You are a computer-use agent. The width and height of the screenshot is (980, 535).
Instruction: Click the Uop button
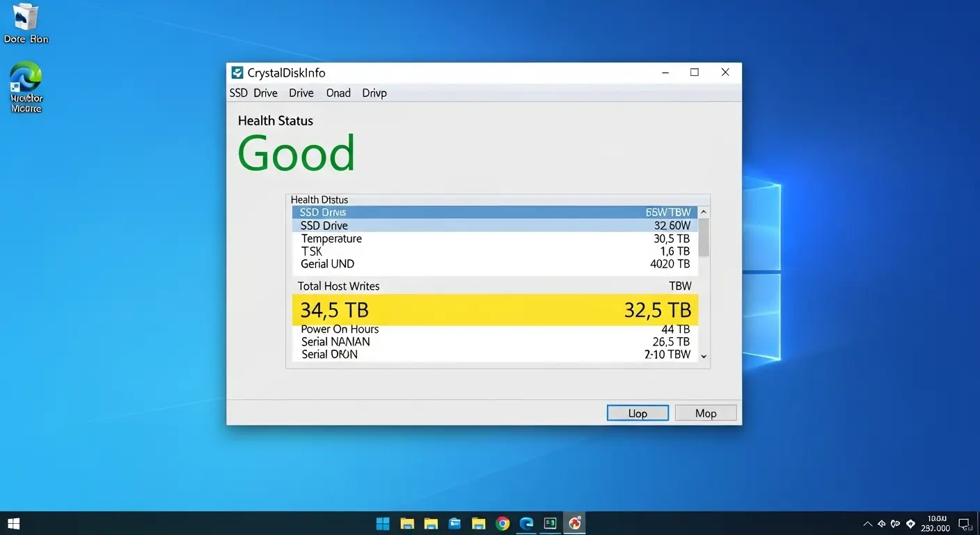click(638, 413)
